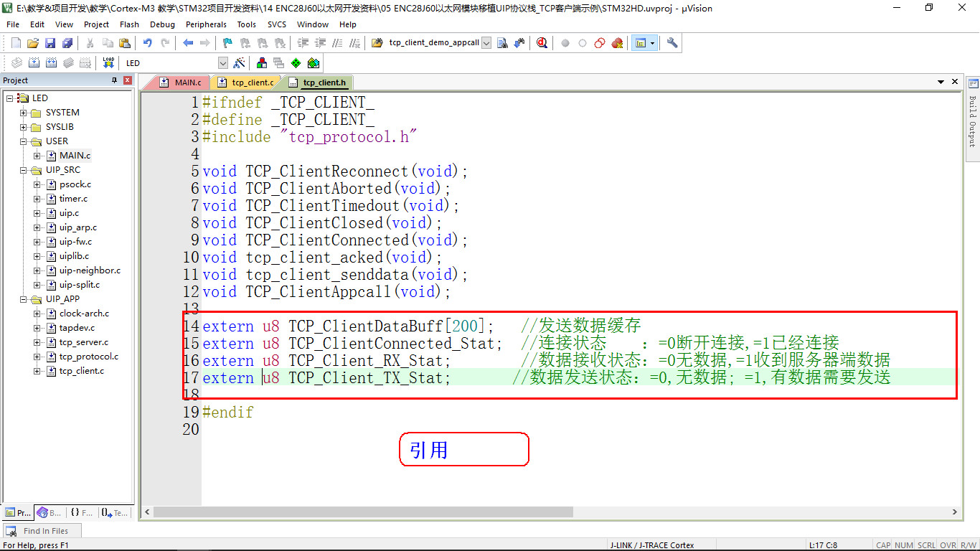Download code to flash with LOAD
980x551 pixels.
108,63
